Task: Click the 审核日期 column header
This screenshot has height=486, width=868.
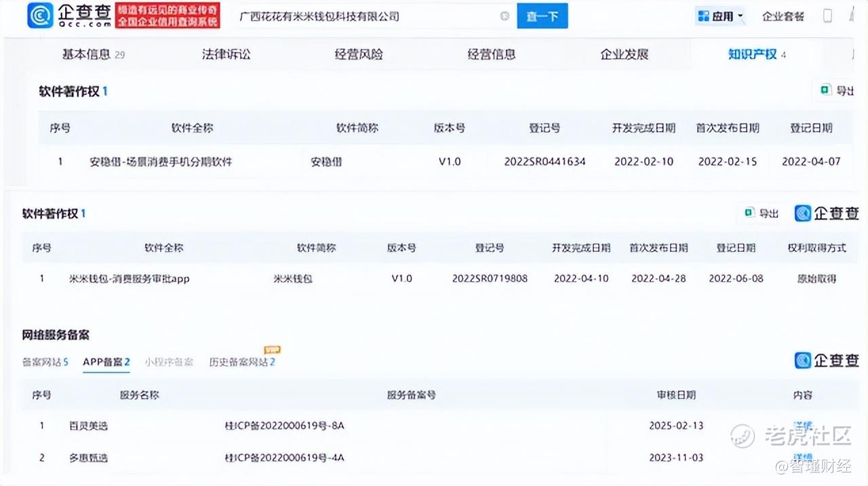Action: [x=676, y=395]
